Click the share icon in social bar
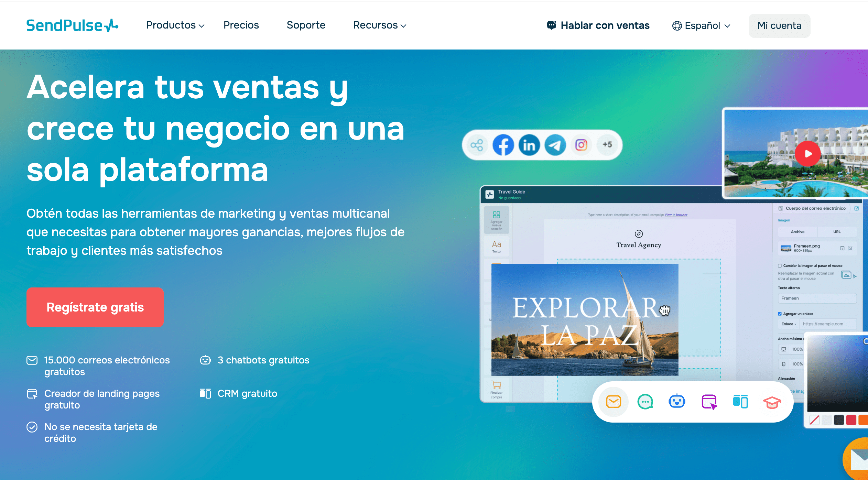 pos(477,145)
